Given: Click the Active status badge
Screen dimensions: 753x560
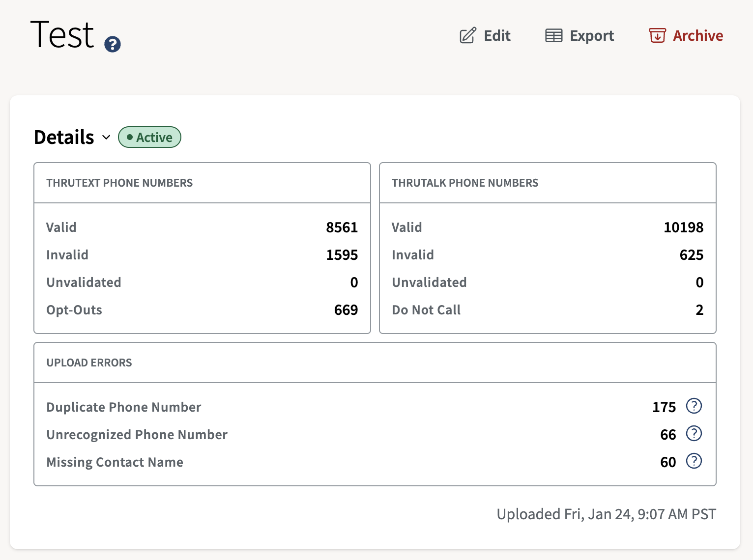Looking at the screenshot, I should click(149, 138).
